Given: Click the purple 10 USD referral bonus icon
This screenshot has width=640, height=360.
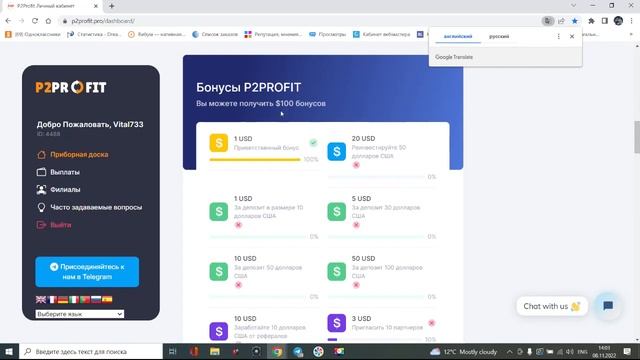Looking at the screenshot, I should point(219,331).
